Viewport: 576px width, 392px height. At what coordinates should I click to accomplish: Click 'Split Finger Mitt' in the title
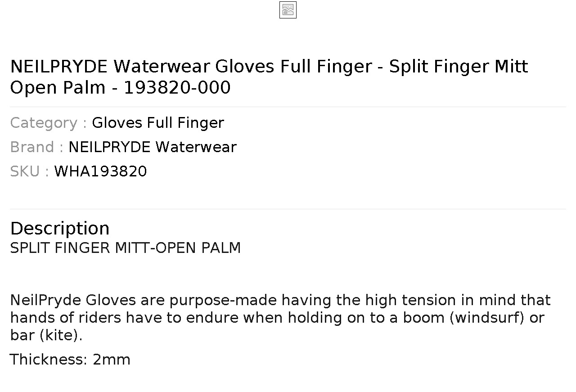pyautogui.click(x=459, y=67)
